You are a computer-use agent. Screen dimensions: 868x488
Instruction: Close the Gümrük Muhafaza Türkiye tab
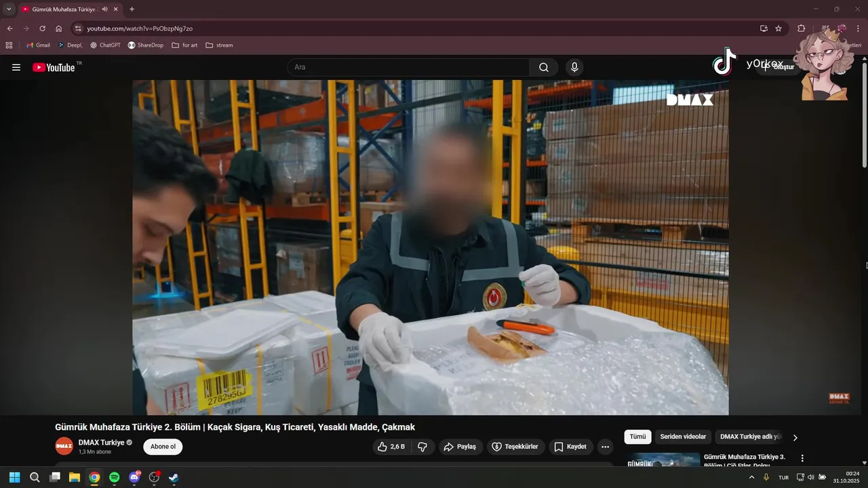click(116, 9)
